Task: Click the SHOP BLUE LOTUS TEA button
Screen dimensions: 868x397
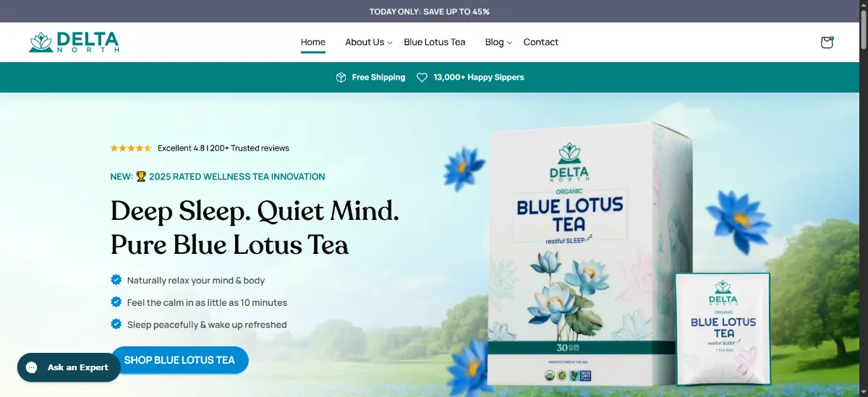Action: click(x=179, y=360)
